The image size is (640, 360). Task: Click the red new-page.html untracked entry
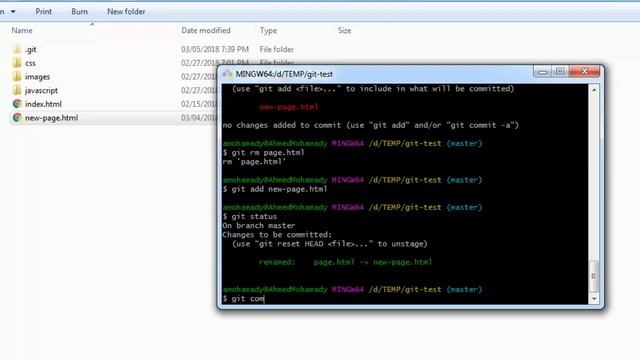(289, 107)
